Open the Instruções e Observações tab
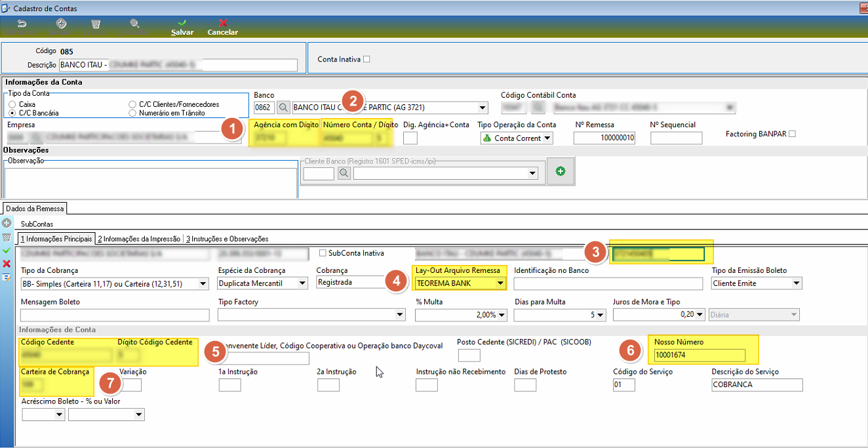Viewport: 868px width, 448px height. click(227, 239)
